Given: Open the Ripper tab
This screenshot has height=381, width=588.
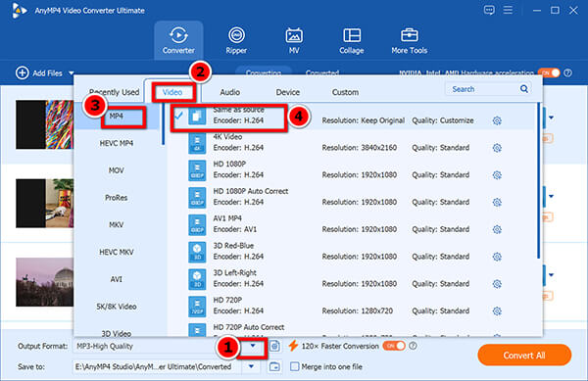Looking at the screenshot, I should pos(236,40).
